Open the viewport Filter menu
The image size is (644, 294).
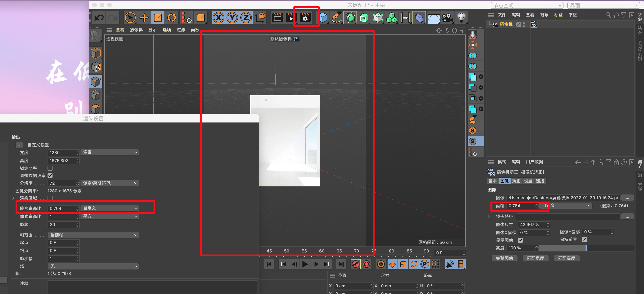click(181, 30)
